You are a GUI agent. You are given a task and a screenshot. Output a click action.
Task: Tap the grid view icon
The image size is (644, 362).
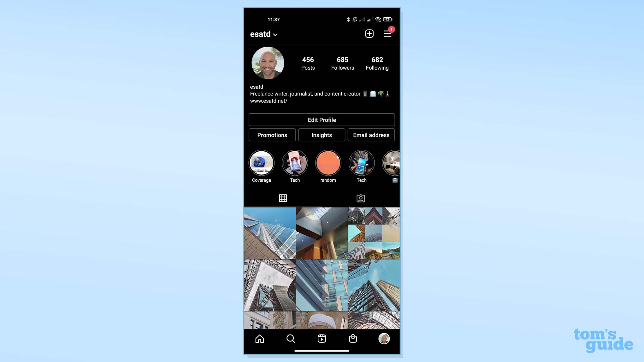tap(283, 198)
